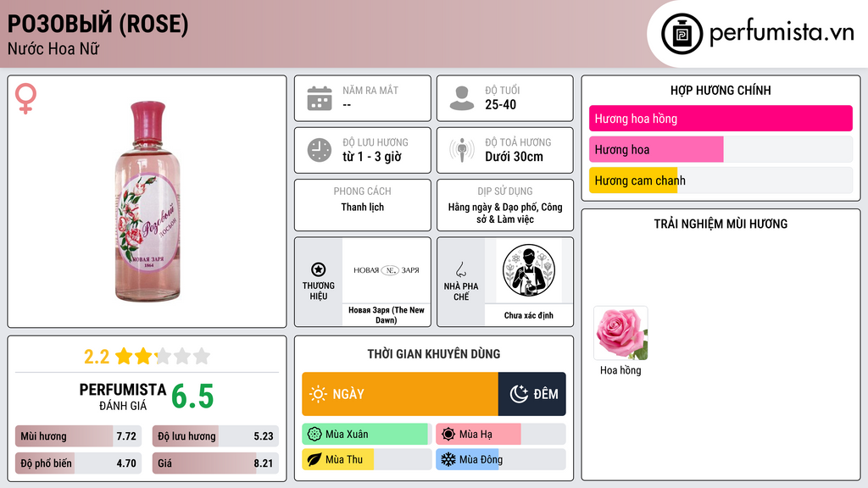Click the pink female gender symbol
The height and width of the screenshot is (488, 868).
25,98
